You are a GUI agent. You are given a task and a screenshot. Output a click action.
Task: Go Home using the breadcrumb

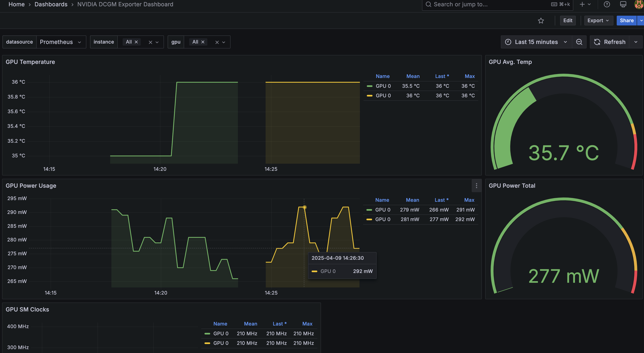[16, 4]
